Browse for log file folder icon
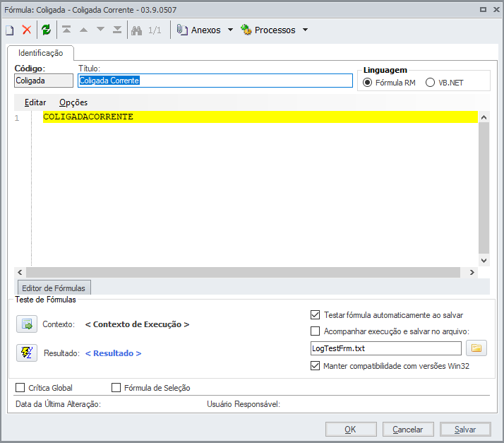 point(476,348)
